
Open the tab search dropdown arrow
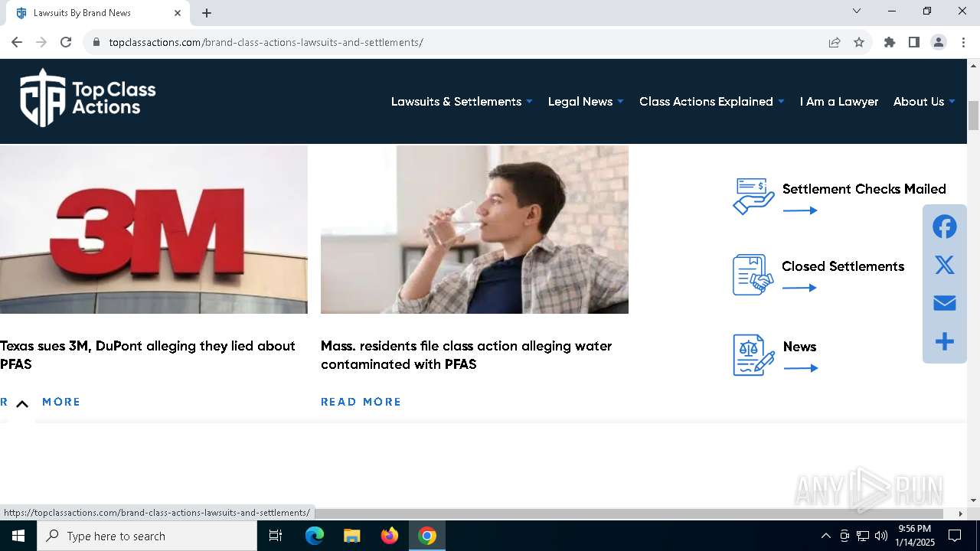[x=857, y=11]
